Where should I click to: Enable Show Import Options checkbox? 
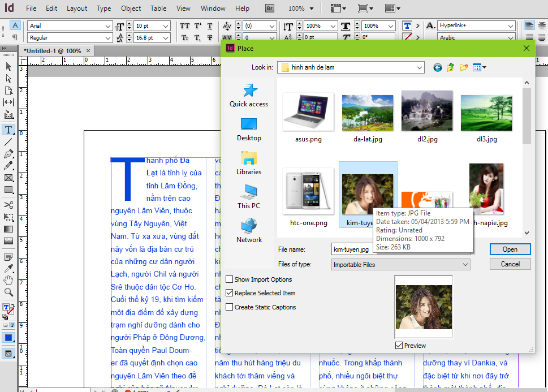coord(229,279)
